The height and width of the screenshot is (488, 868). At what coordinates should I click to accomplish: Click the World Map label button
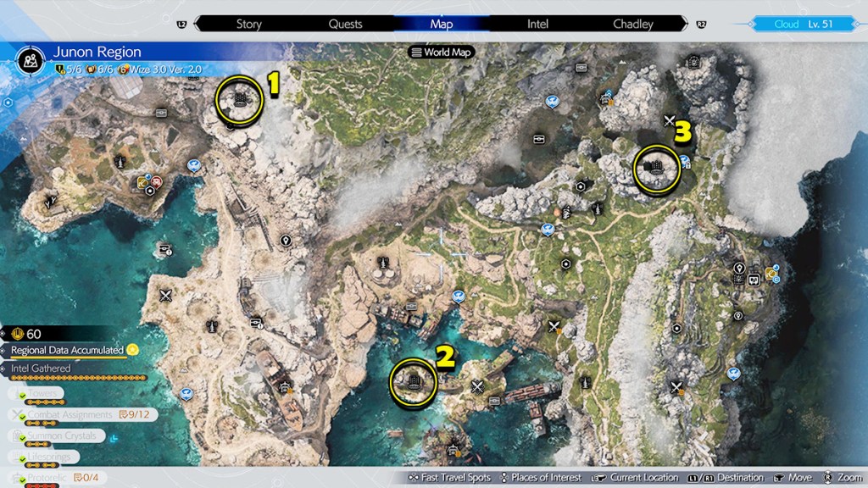point(442,52)
